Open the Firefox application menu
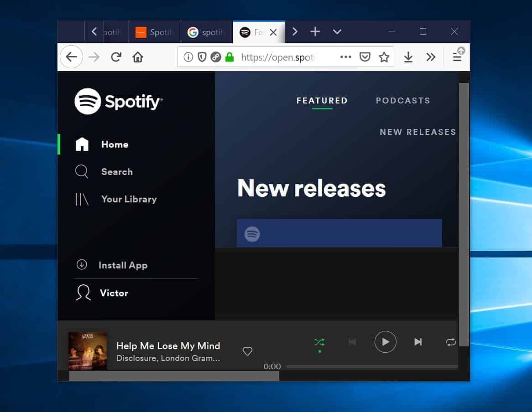Screen dimensions: 532x412 [456, 57]
